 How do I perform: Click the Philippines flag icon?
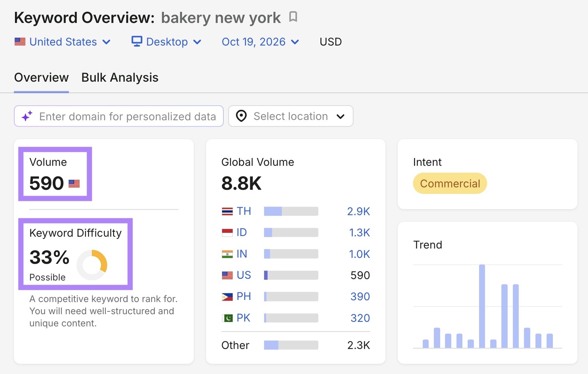[227, 296]
